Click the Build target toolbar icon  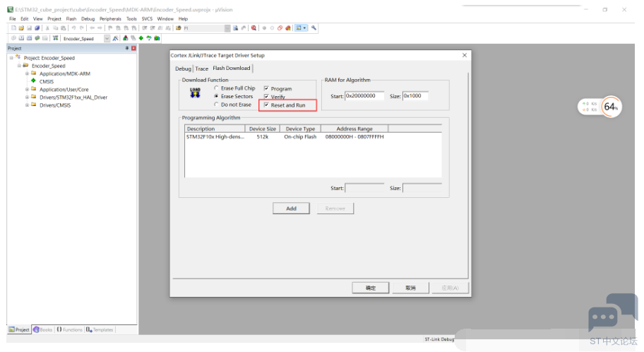[21, 38]
